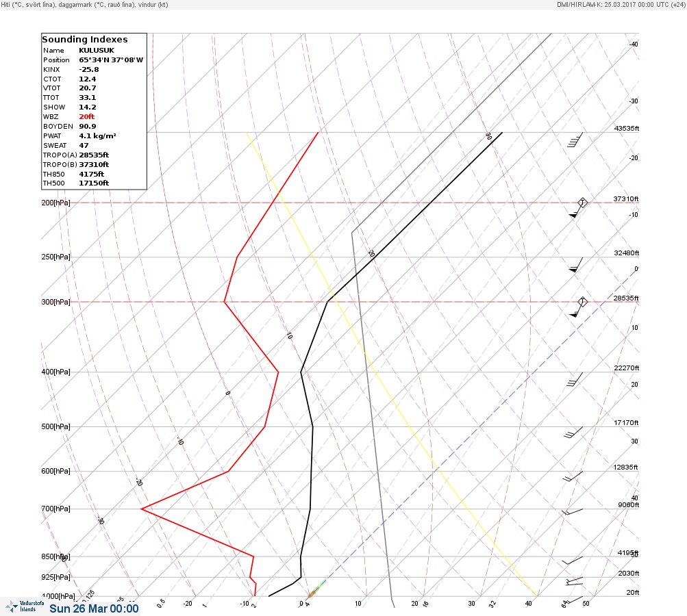
Task: Select the SWEAT value 47
Action: (x=84, y=146)
